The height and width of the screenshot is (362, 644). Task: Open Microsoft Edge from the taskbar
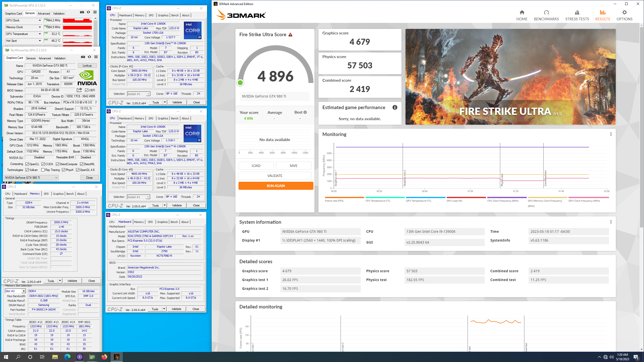point(67,357)
